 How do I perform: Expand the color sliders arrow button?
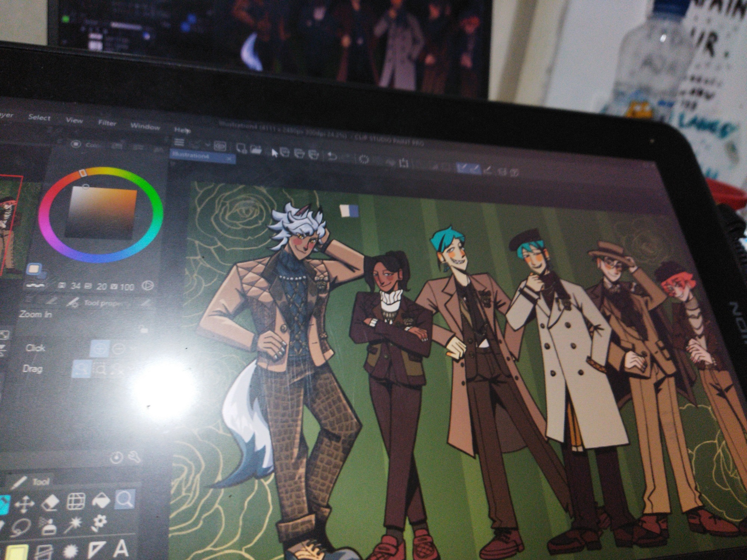point(148,286)
